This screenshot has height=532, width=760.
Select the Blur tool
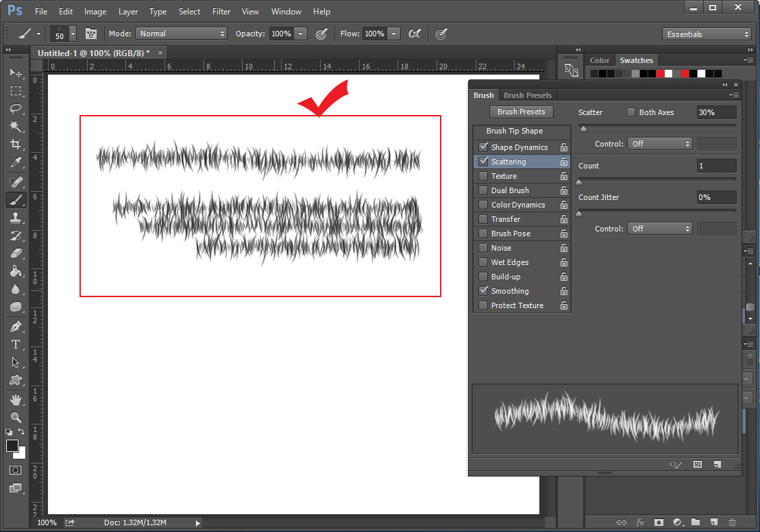[16, 289]
